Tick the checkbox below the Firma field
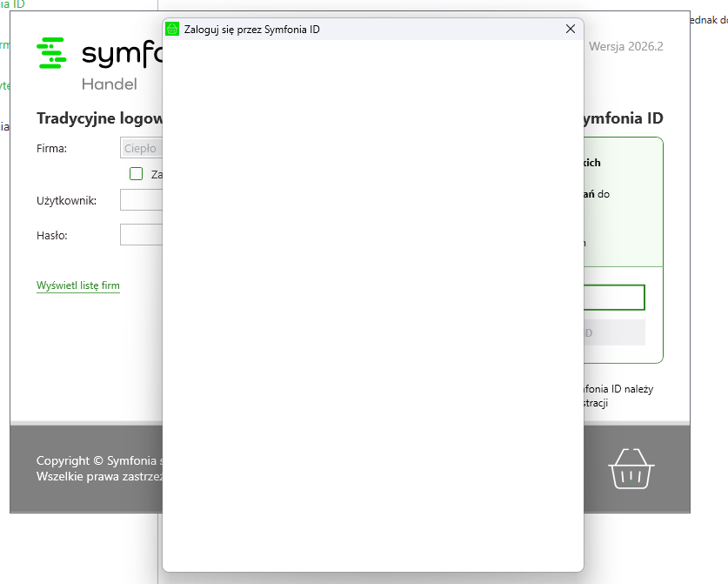 point(136,174)
